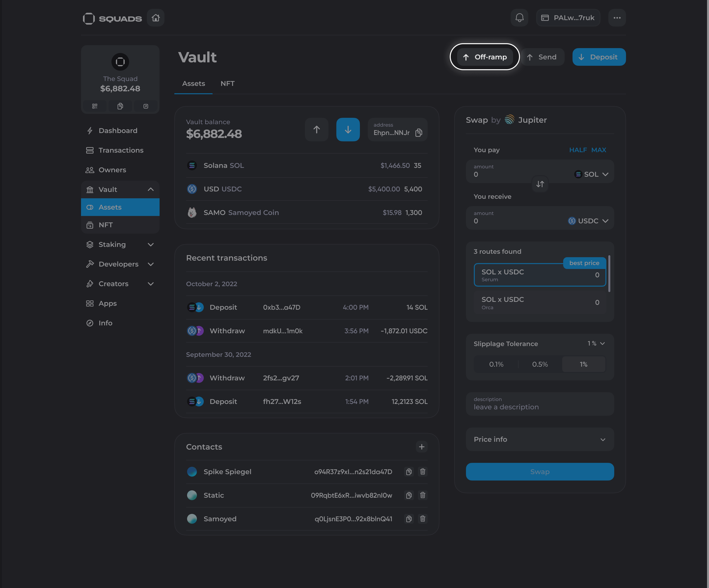
Task: Copy the Samoyed contact address
Action: 409,519
